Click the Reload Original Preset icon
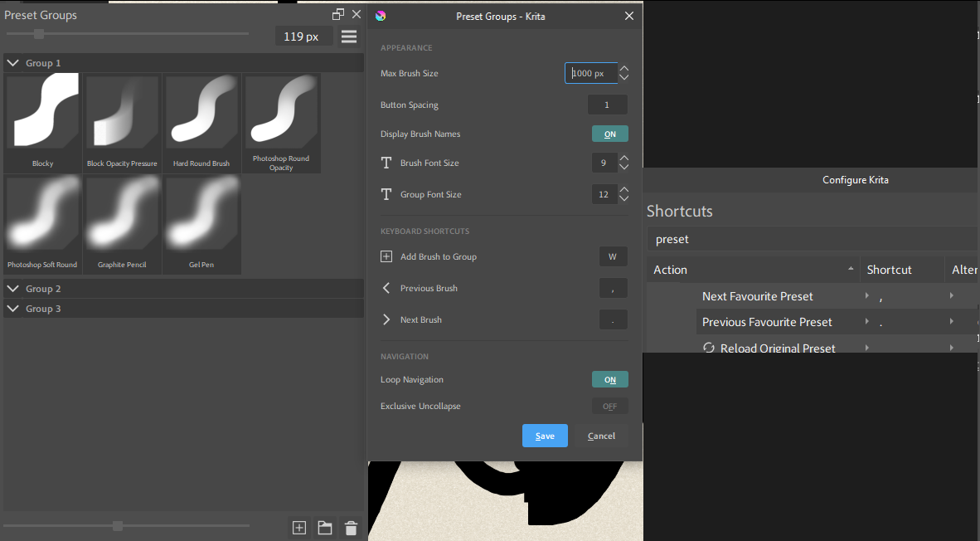 (x=709, y=348)
